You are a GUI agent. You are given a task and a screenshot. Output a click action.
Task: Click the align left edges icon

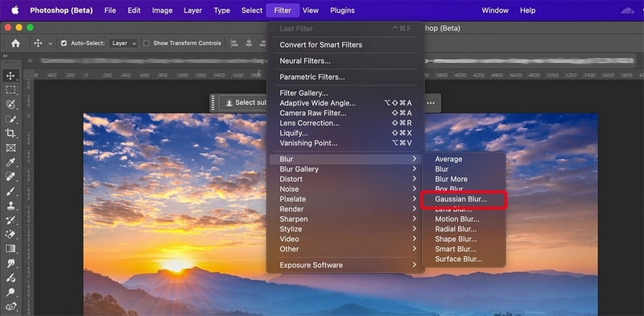click(234, 44)
